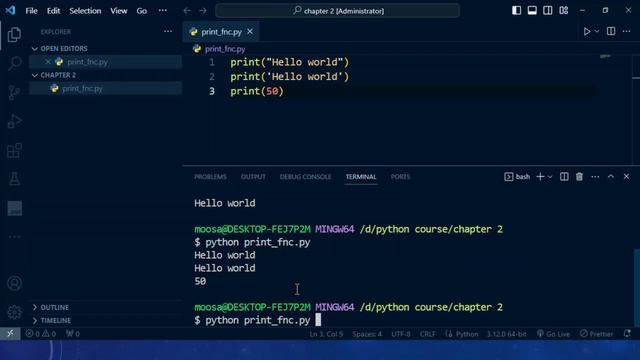
Task: Open the File menu
Action: tap(31, 11)
